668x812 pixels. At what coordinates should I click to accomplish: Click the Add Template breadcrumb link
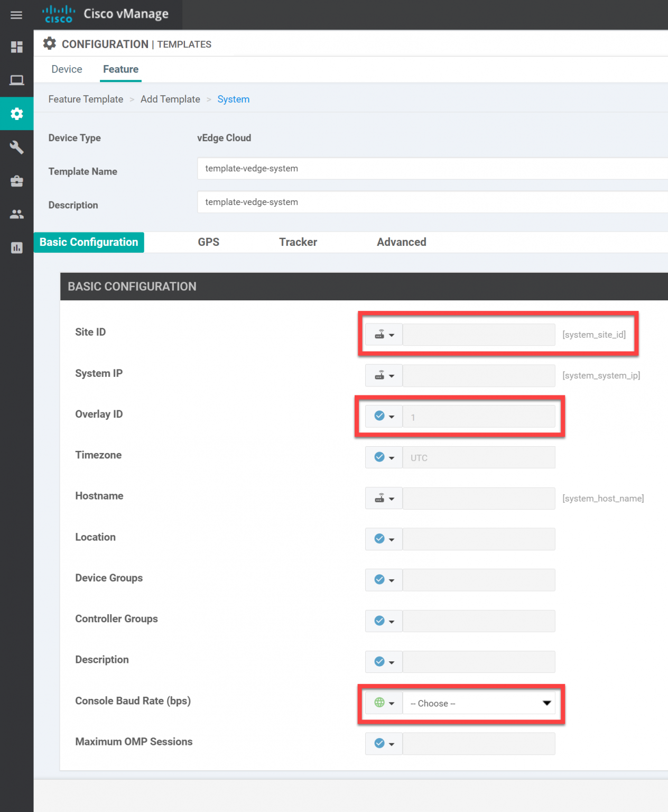(x=170, y=99)
